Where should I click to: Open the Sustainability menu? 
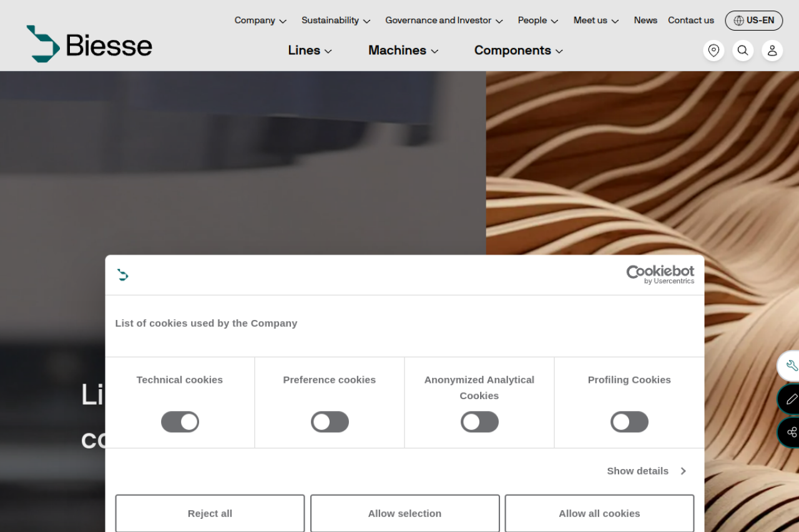pos(336,21)
